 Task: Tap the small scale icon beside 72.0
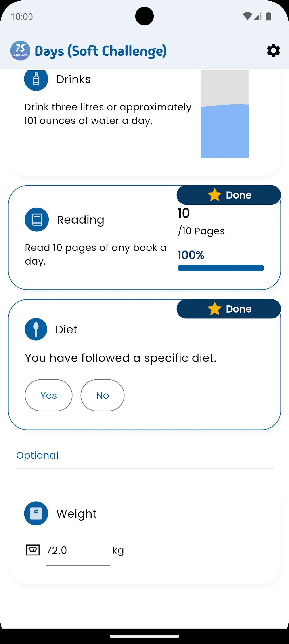(x=33, y=550)
